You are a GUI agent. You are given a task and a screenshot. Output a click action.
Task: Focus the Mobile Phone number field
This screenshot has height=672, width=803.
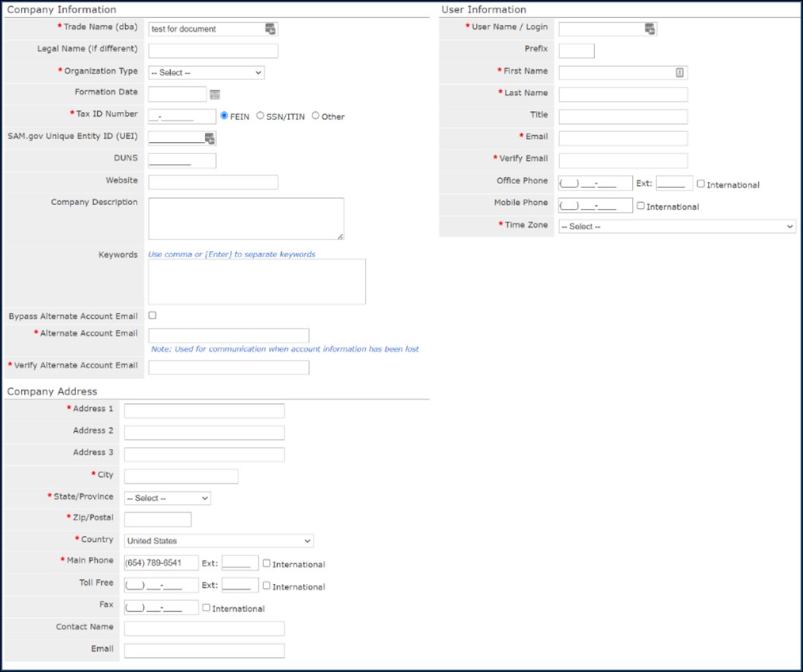pyautogui.click(x=596, y=205)
